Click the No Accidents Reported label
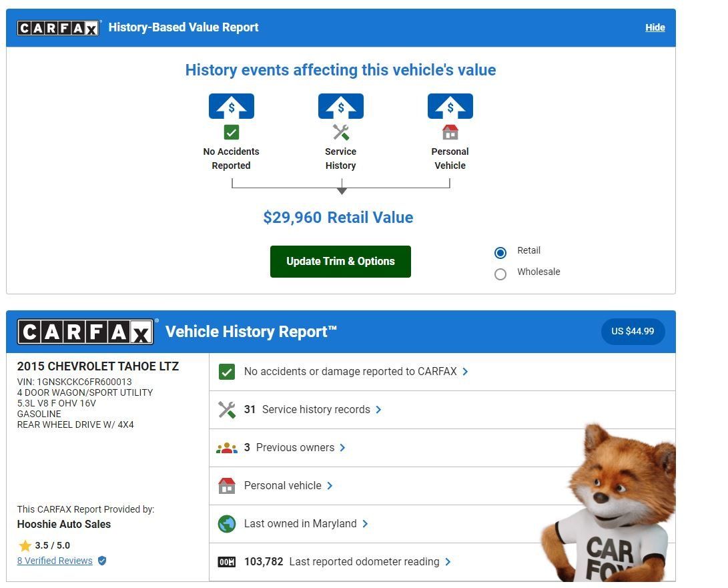Screen dimensions: 728x588 pyautogui.click(x=232, y=158)
